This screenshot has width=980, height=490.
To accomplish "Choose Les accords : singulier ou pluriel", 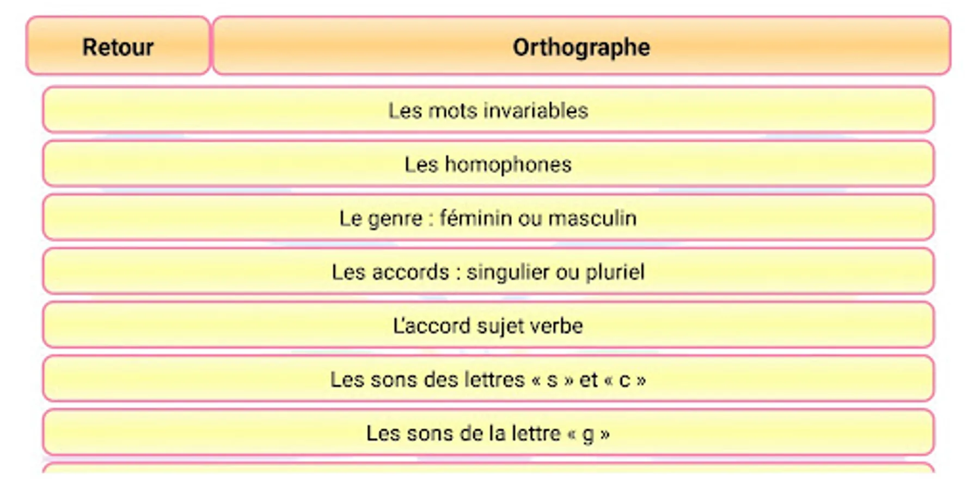I will (488, 271).
